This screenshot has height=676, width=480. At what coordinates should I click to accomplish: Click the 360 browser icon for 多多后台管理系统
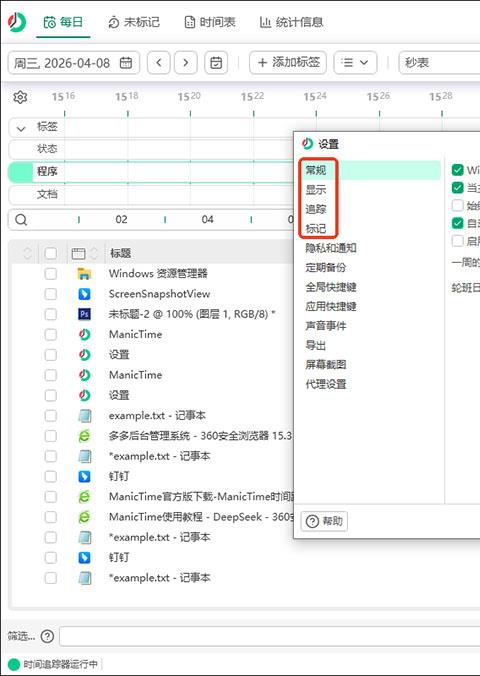click(x=84, y=436)
